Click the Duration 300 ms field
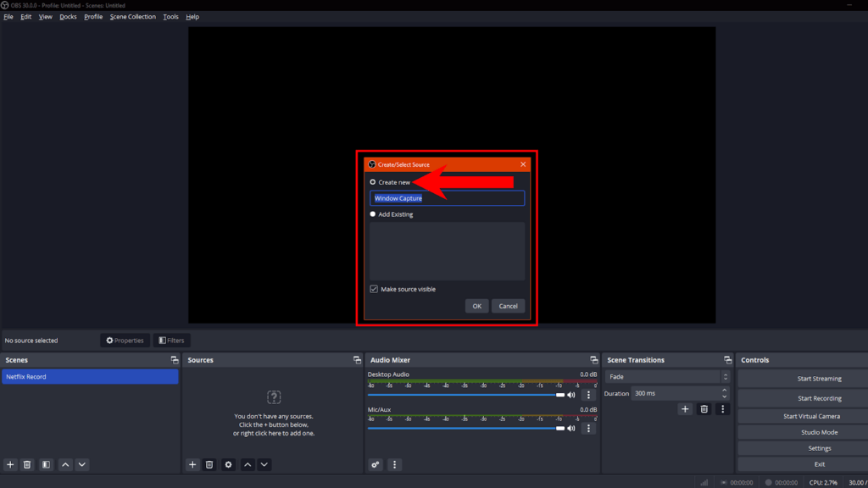868x488 pixels. tap(680, 393)
